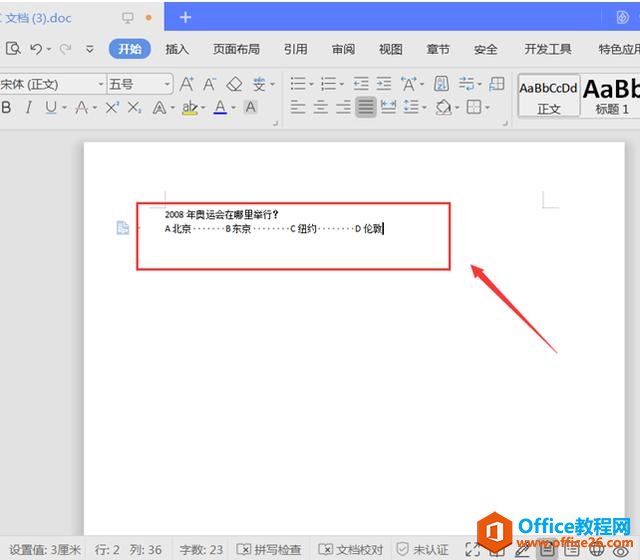Toggle bold formatting
This screenshot has width=640, height=560.
coord(6,107)
